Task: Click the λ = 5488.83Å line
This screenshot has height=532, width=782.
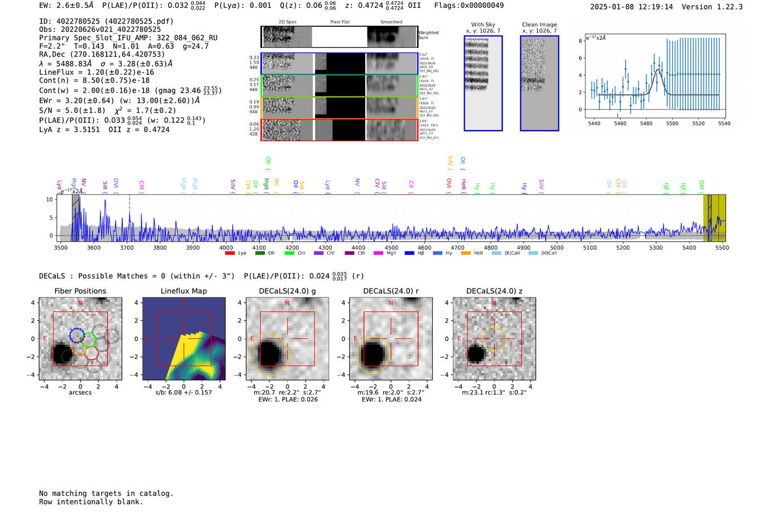Action: click(106, 64)
